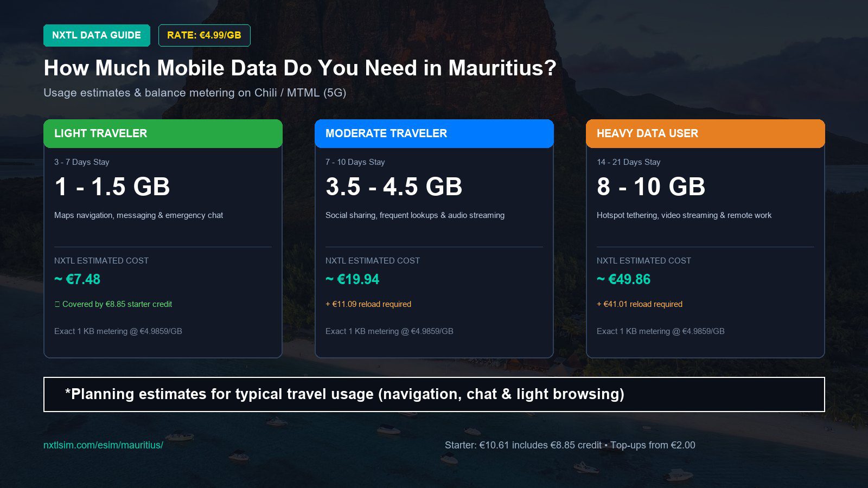The height and width of the screenshot is (488, 868).
Task: Open the nxtlsim.com/esim/mauritius/ link
Action: point(103,445)
